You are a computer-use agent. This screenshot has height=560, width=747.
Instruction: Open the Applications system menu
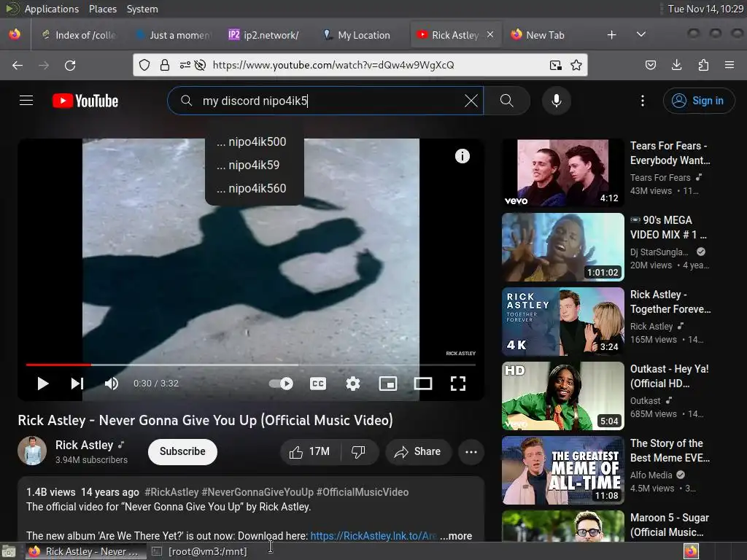pos(52,9)
